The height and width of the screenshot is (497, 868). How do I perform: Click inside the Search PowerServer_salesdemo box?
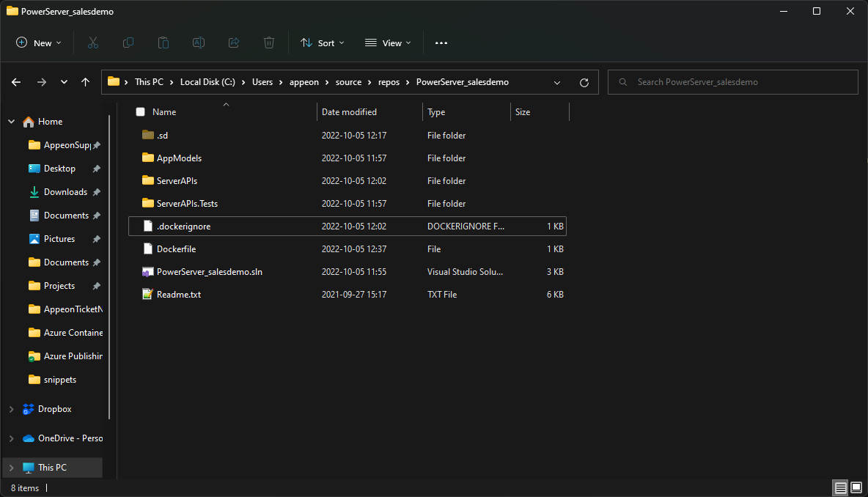[x=733, y=82]
